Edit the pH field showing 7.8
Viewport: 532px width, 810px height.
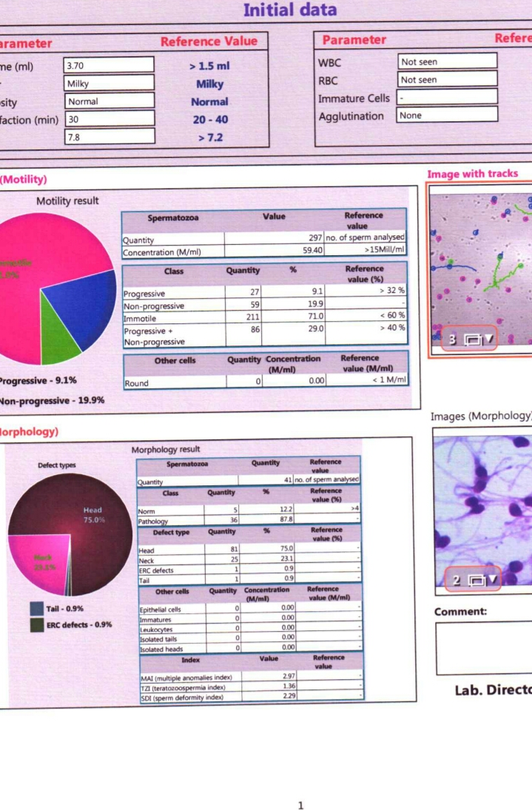click(110, 137)
